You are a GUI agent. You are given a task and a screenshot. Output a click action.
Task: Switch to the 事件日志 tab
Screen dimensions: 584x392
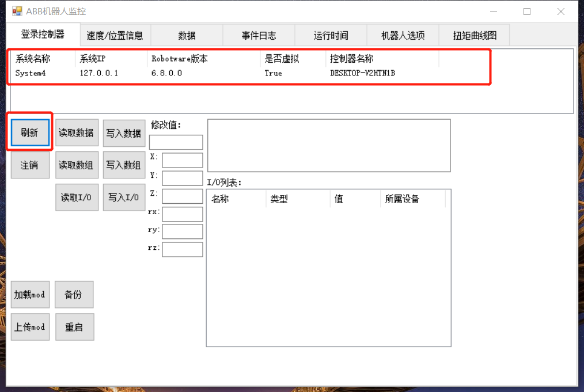[258, 35]
